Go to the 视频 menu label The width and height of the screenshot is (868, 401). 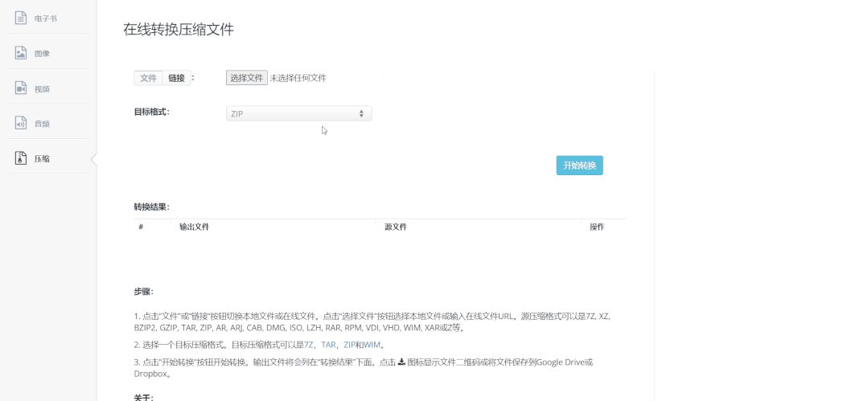tap(42, 89)
